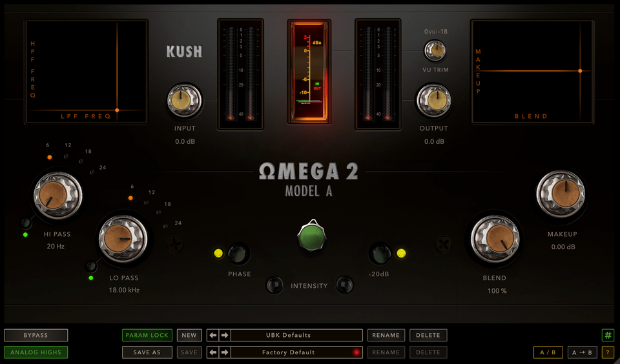Click the Input value 0.0 dB
This screenshot has width=620, height=364.
[x=185, y=141]
